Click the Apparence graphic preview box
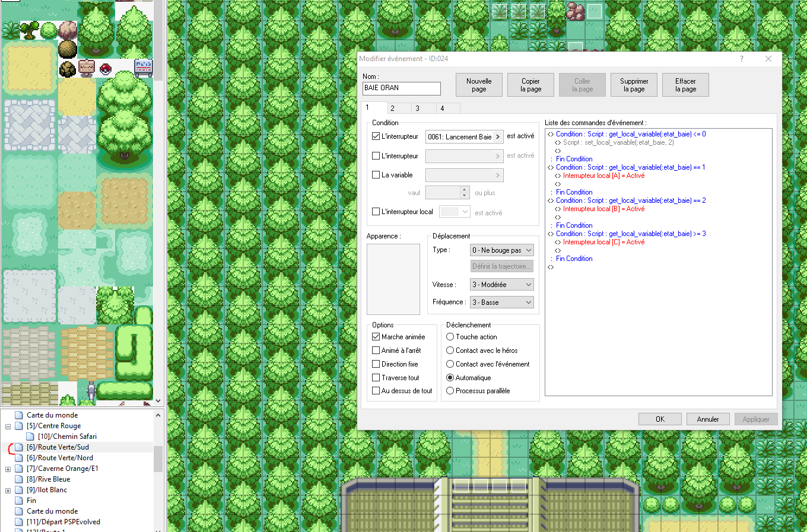Viewport: 807px width, 532px height. point(393,279)
